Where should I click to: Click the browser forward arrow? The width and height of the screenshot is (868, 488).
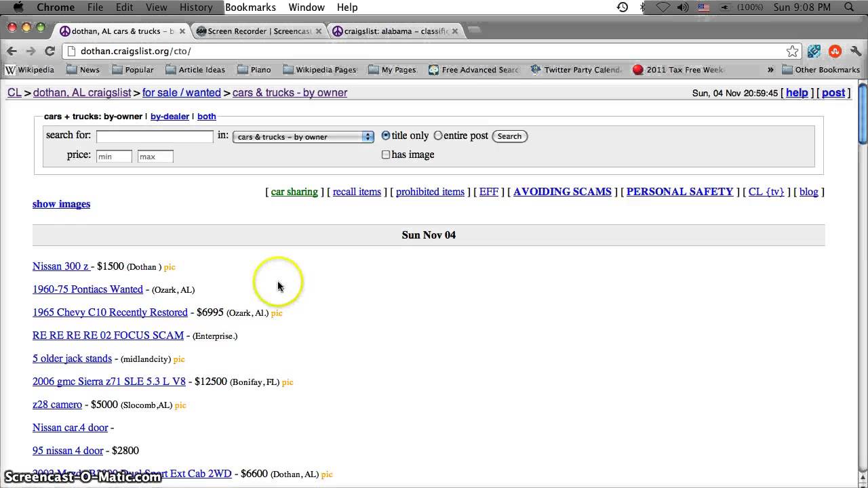click(31, 51)
